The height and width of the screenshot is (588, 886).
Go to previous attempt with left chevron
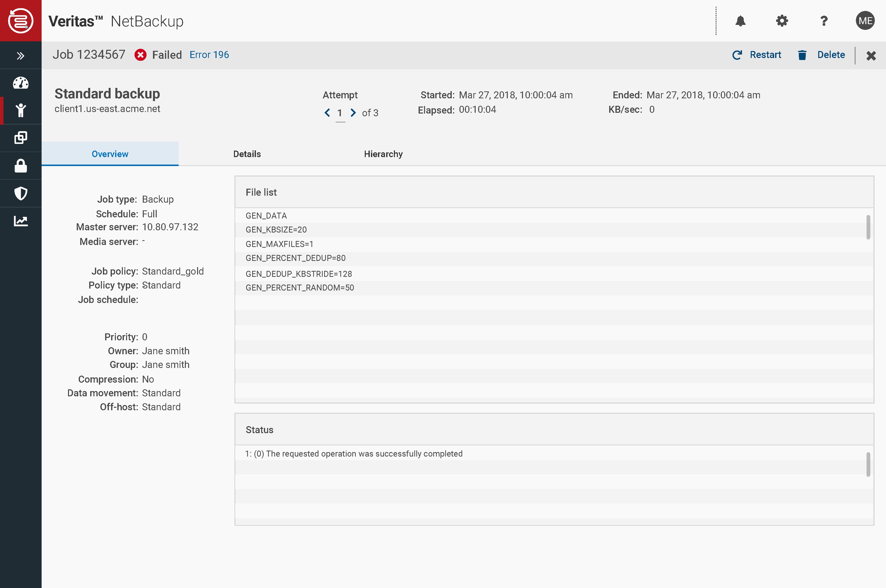[327, 113]
